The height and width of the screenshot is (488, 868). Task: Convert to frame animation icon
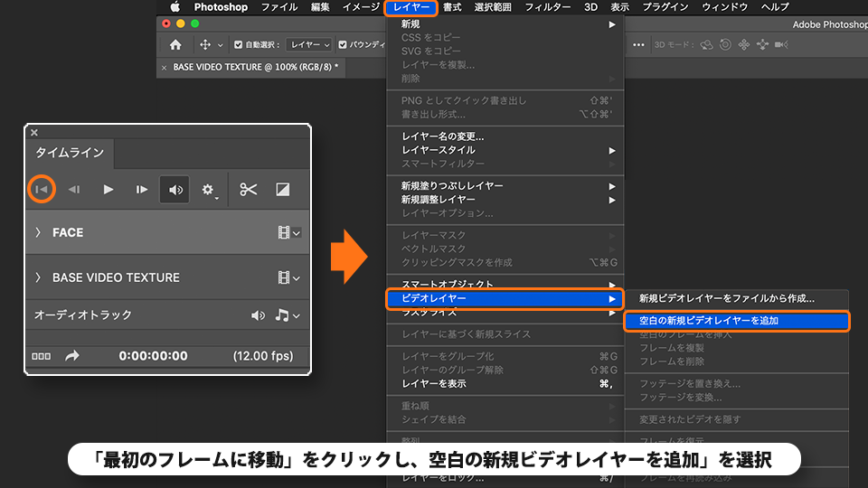[x=41, y=356]
